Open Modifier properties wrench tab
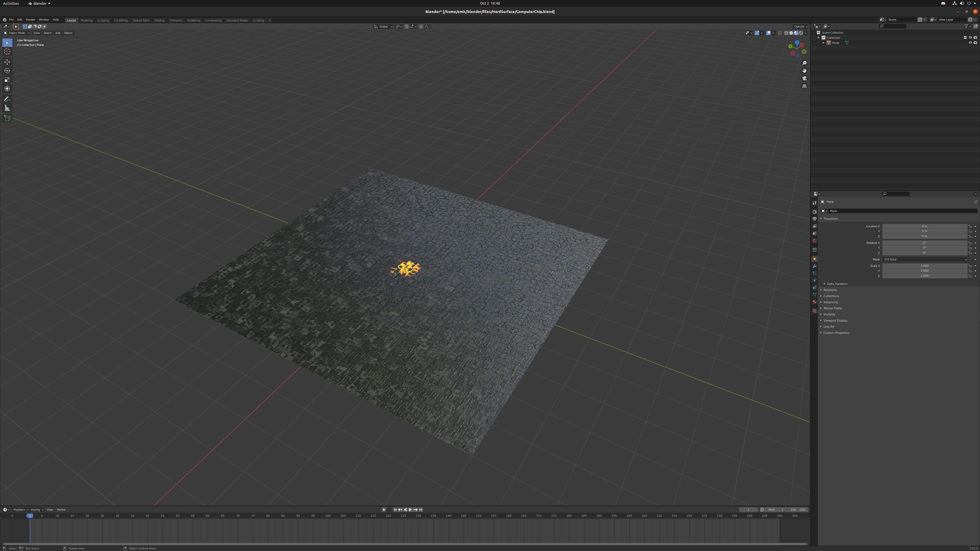Image resolution: width=980 pixels, height=551 pixels. point(815,266)
